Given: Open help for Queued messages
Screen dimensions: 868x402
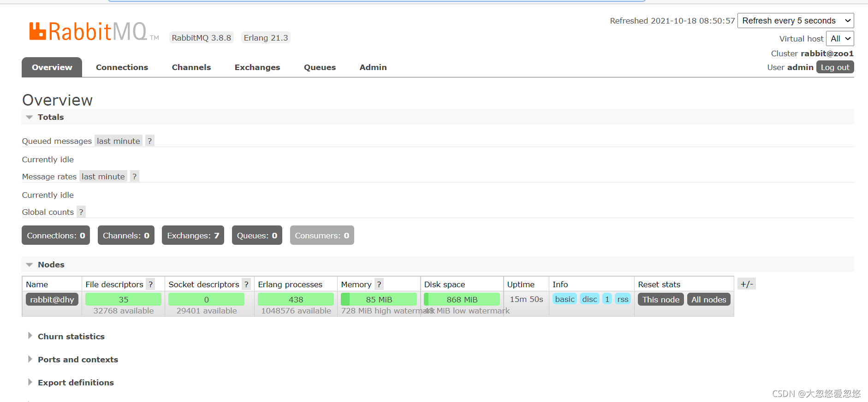Looking at the screenshot, I should click(149, 141).
